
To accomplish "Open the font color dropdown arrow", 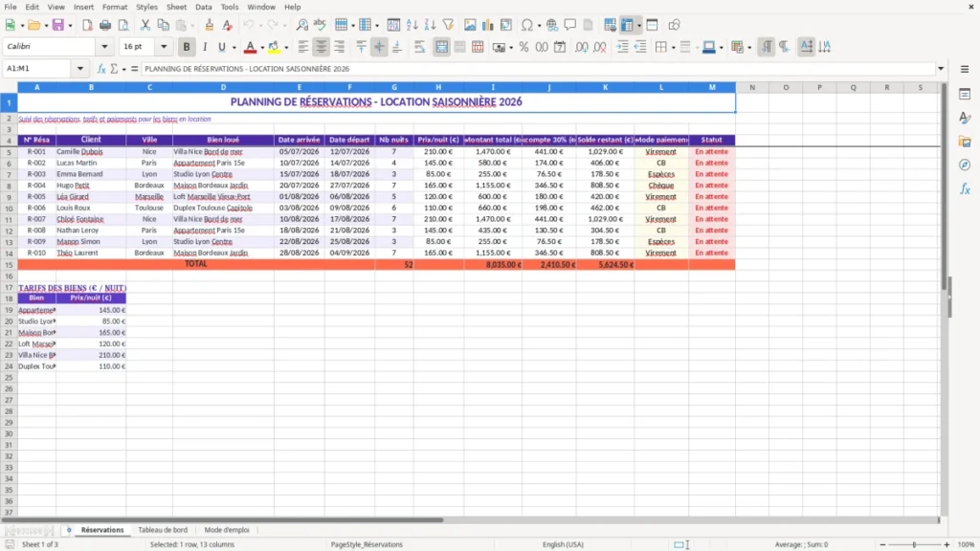I will pos(262,48).
